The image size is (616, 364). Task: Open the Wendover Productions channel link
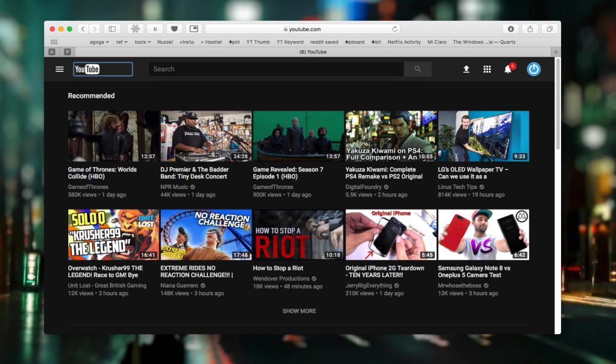tap(281, 279)
